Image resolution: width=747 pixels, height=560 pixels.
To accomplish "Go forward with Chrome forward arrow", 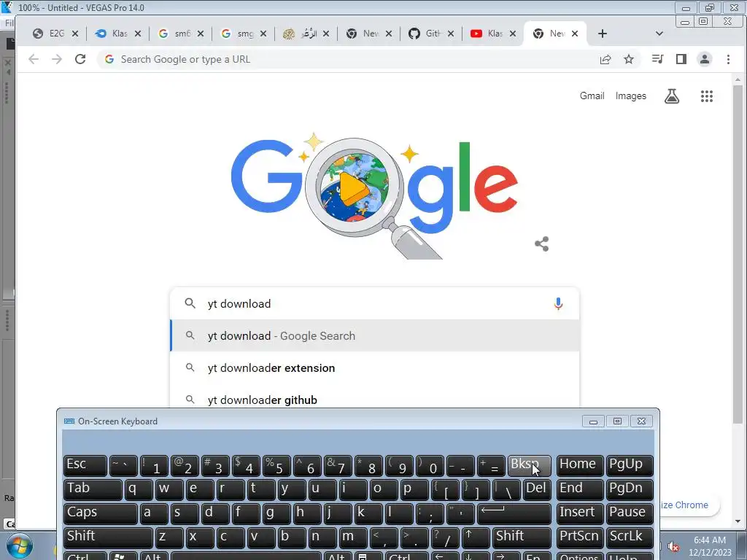I will (57, 59).
